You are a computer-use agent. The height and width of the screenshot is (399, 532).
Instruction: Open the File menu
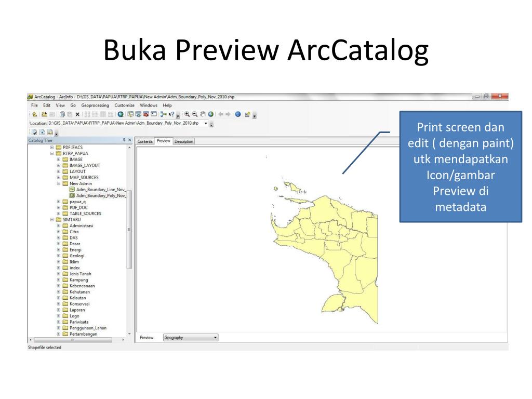tap(34, 105)
